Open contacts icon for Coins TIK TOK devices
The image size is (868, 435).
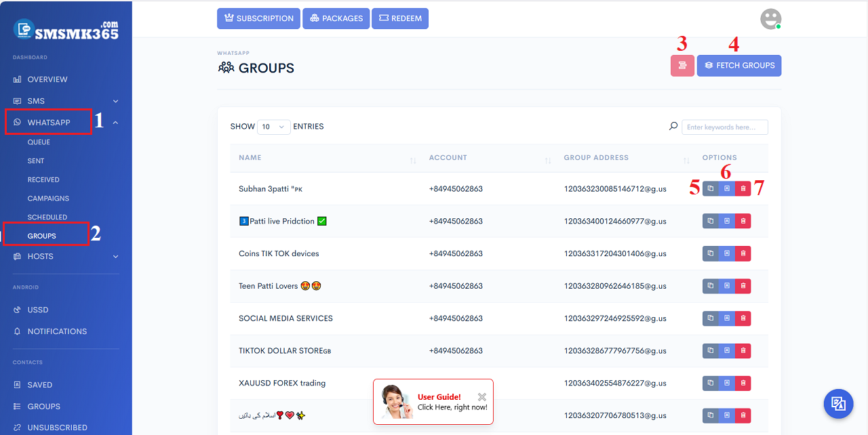pyautogui.click(x=726, y=253)
